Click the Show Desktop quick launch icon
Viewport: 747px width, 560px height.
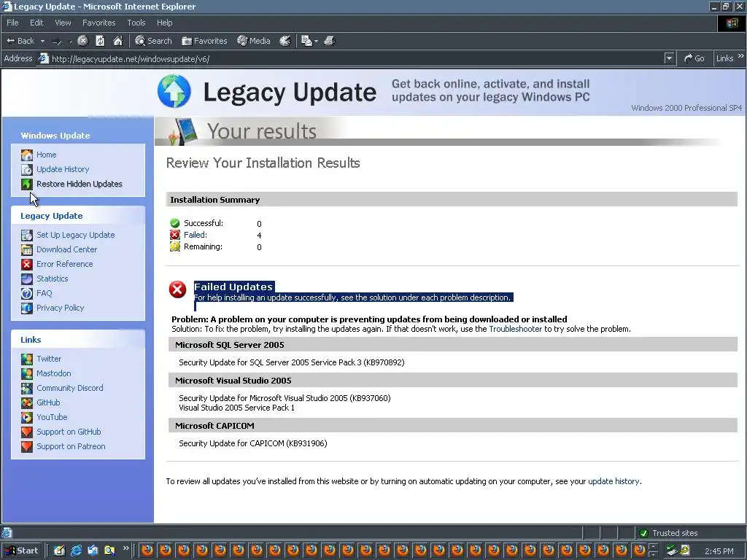[59, 551]
